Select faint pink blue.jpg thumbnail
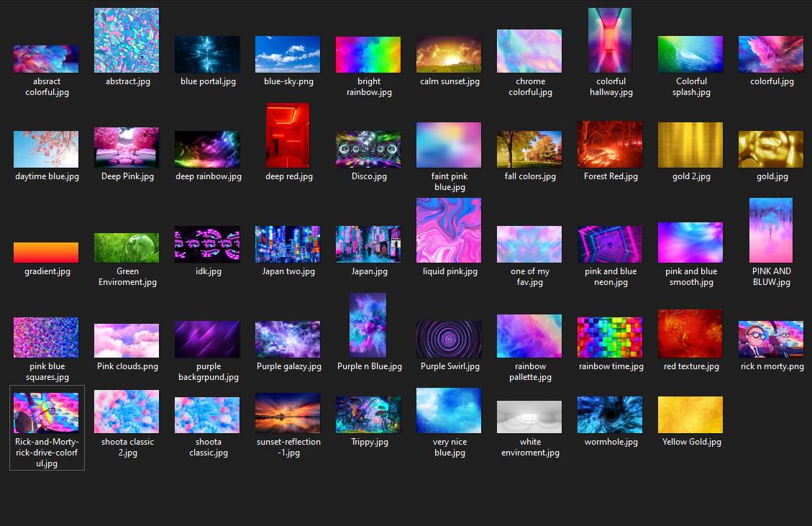 449,145
